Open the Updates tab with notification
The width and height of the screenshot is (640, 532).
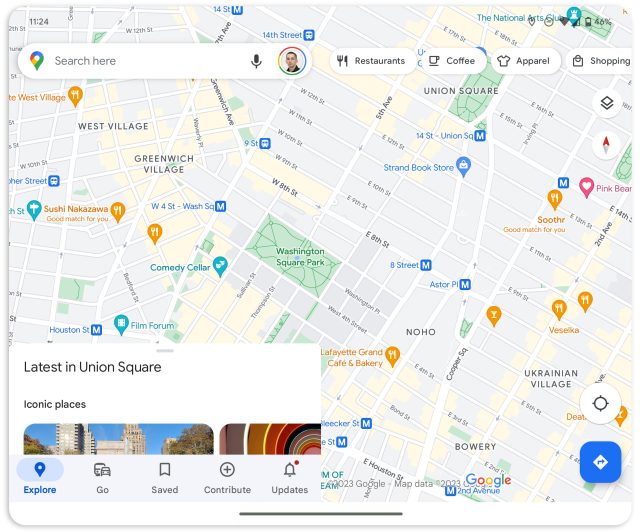[290, 478]
